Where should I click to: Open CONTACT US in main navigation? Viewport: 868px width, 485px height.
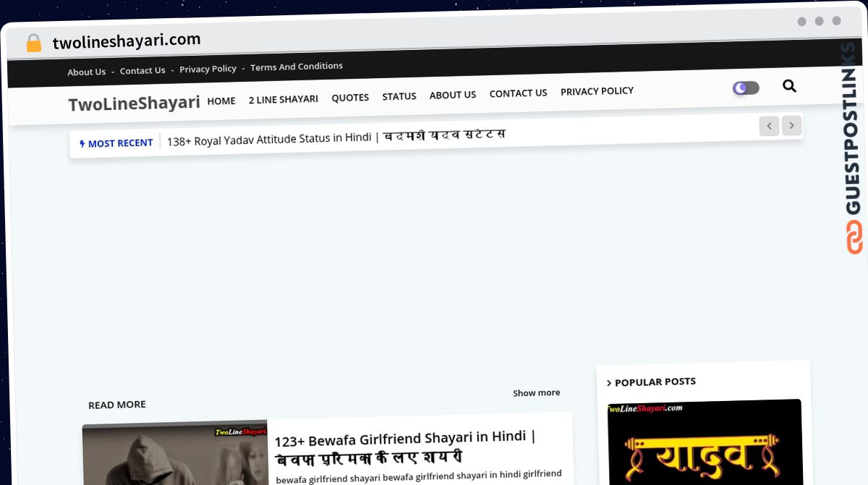pyautogui.click(x=518, y=93)
